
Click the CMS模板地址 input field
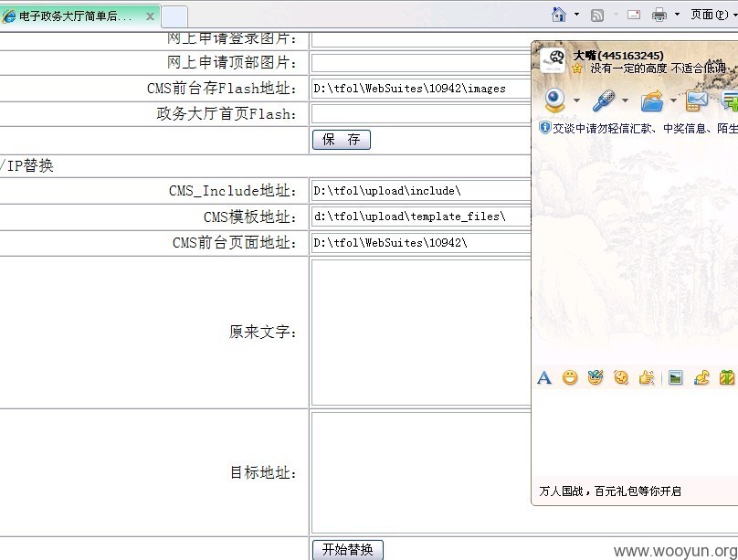(x=421, y=217)
